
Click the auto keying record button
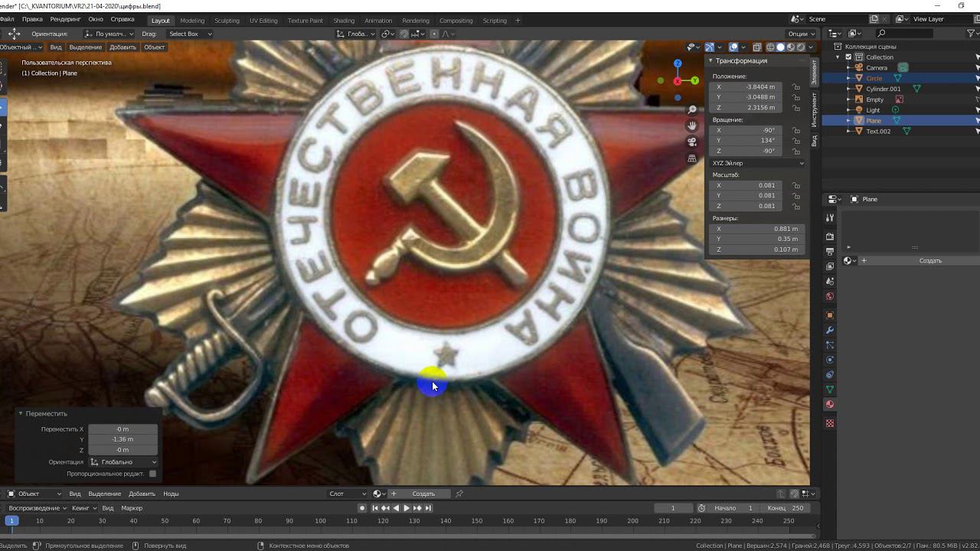[362, 508]
